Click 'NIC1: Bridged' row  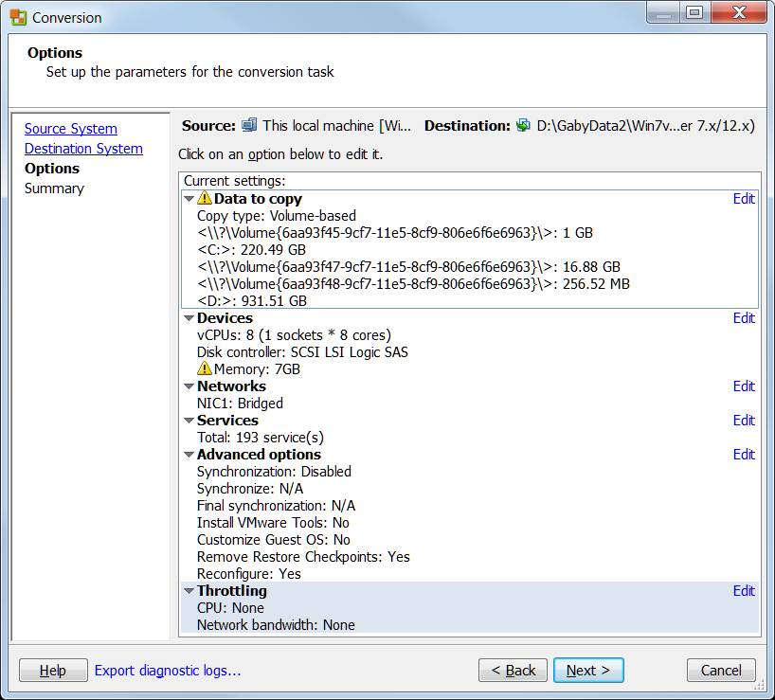[x=240, y=404]
